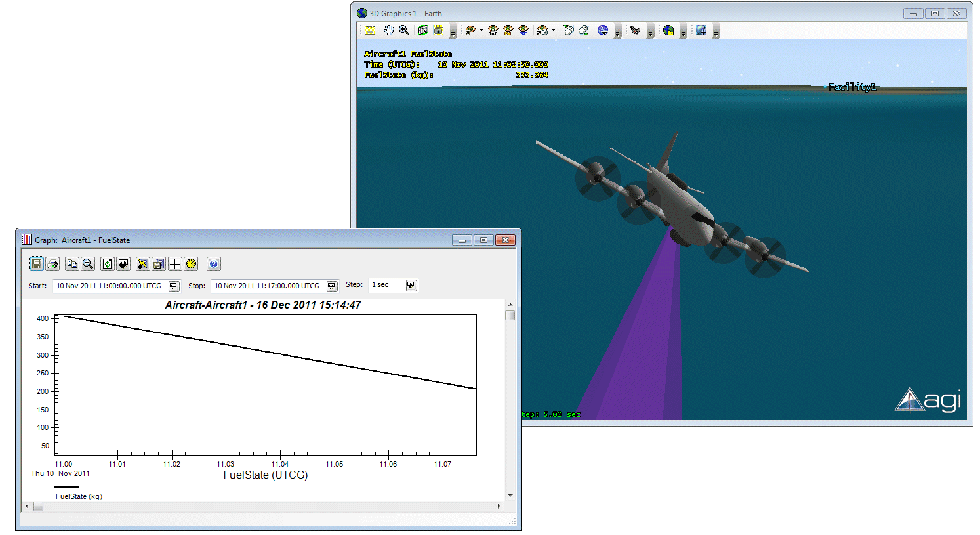
Task: Click the Step value field showing 1 sec
Action: click(x=386, y=285)
